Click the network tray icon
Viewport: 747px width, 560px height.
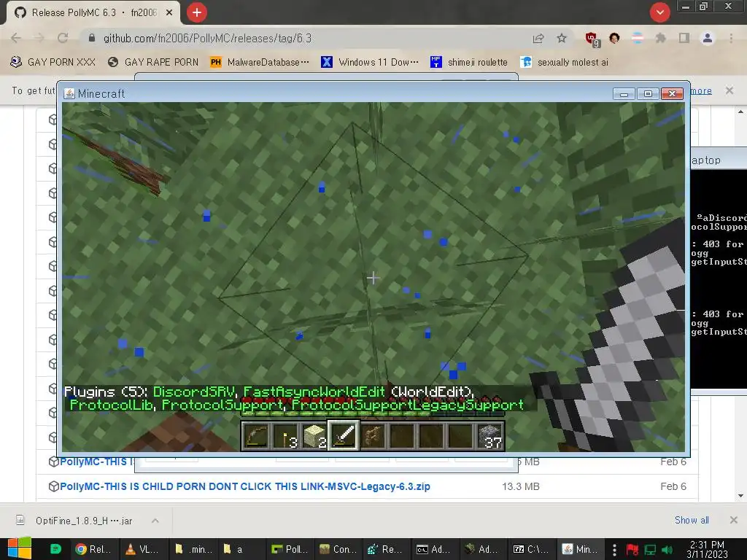[x=650, y=550]
